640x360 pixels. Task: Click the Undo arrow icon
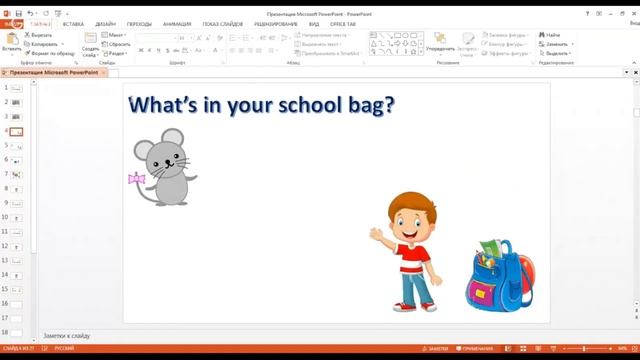click(x=30, y=14)
